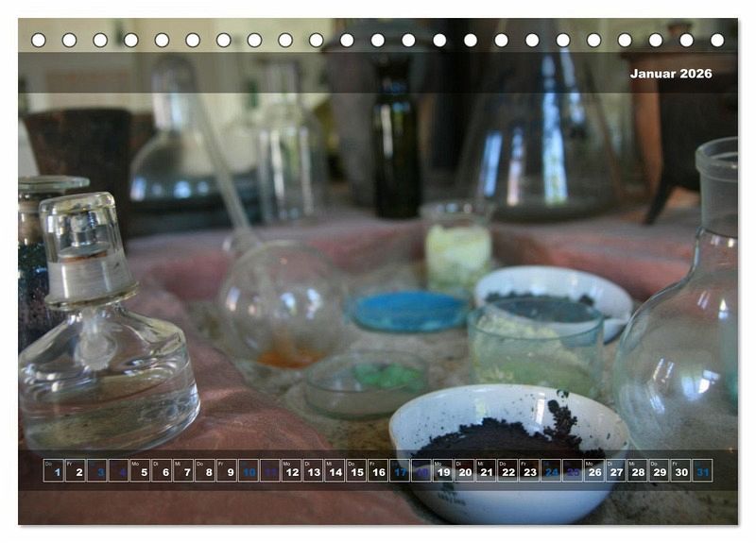Screen dimensions: 756x543
Task: Click the first spiral binding hole at left
Action: click(38, 40)
